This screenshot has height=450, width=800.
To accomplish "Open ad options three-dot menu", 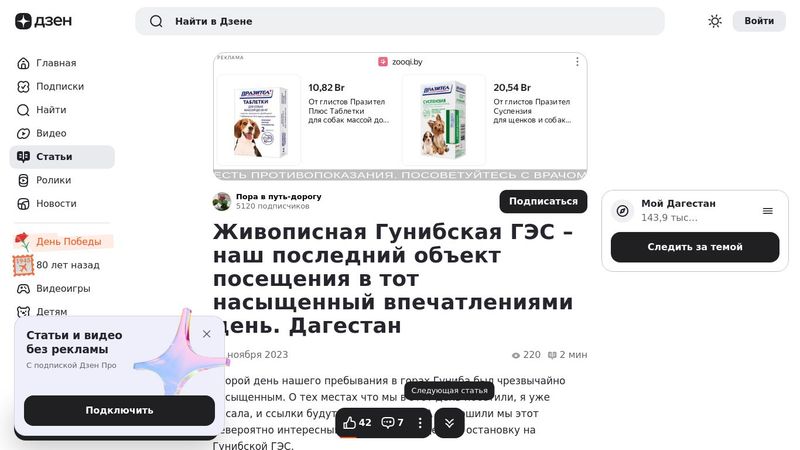I will pos(577,62).
